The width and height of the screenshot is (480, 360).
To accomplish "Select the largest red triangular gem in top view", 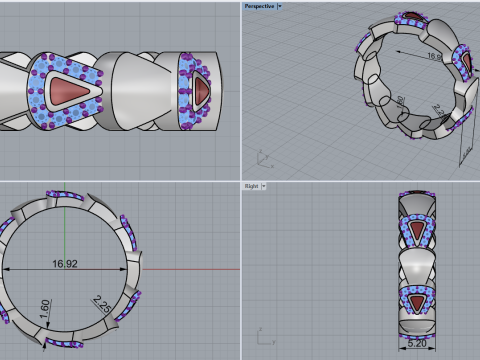I will [70, 92].
